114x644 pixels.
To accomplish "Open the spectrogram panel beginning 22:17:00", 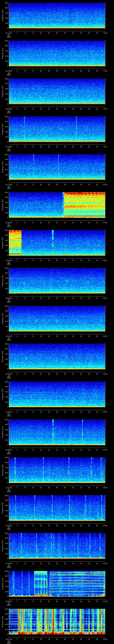I will pyautogui.click(x=57, y=91).
